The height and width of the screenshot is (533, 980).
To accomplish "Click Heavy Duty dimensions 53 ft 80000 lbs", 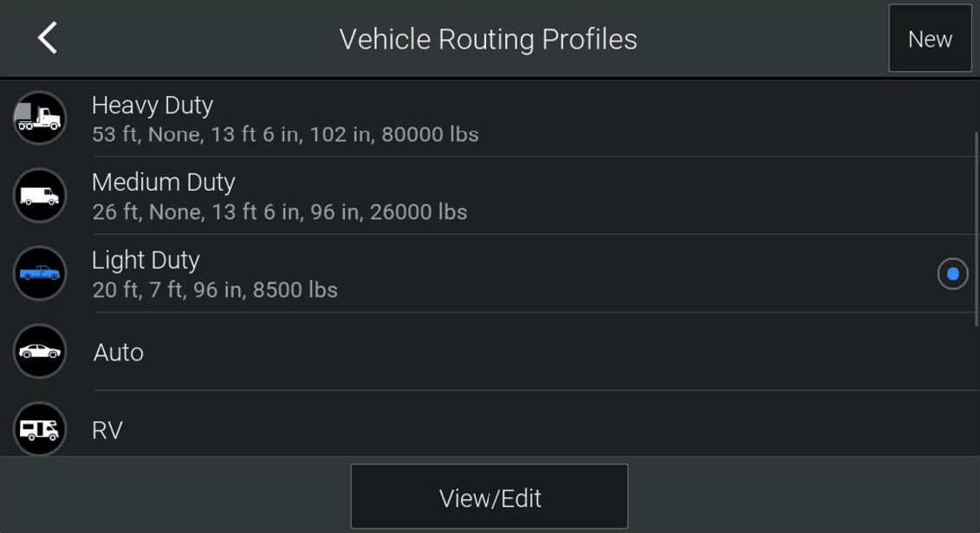I will click(x=285, y=134).
